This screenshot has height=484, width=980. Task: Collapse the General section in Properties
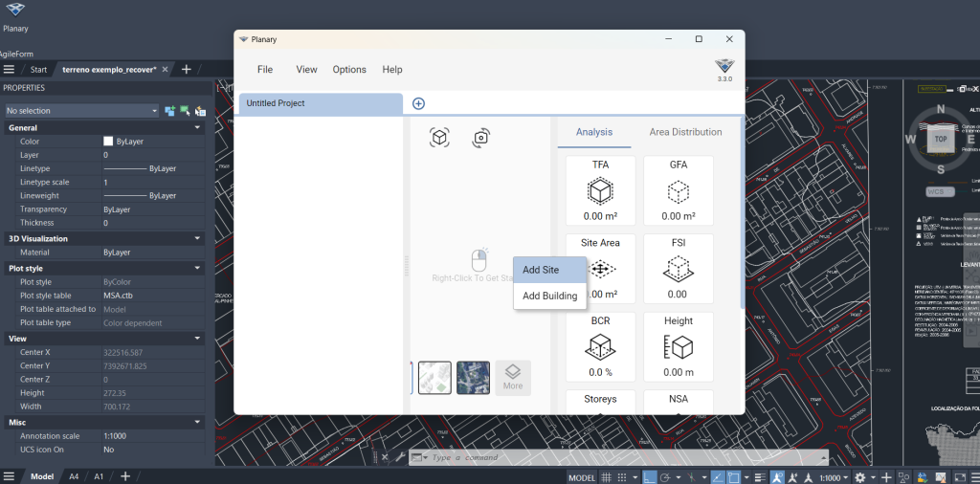[x=197, y=127]
